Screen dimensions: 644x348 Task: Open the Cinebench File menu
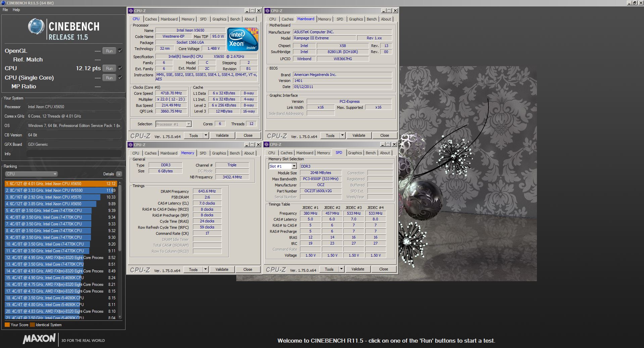[x=5, y=10]
